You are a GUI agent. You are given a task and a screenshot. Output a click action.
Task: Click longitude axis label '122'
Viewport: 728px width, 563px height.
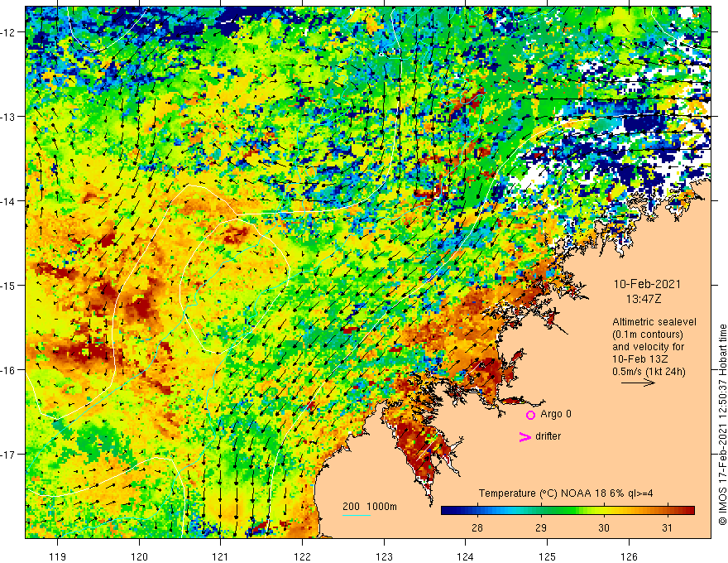(x=302, y=556)
